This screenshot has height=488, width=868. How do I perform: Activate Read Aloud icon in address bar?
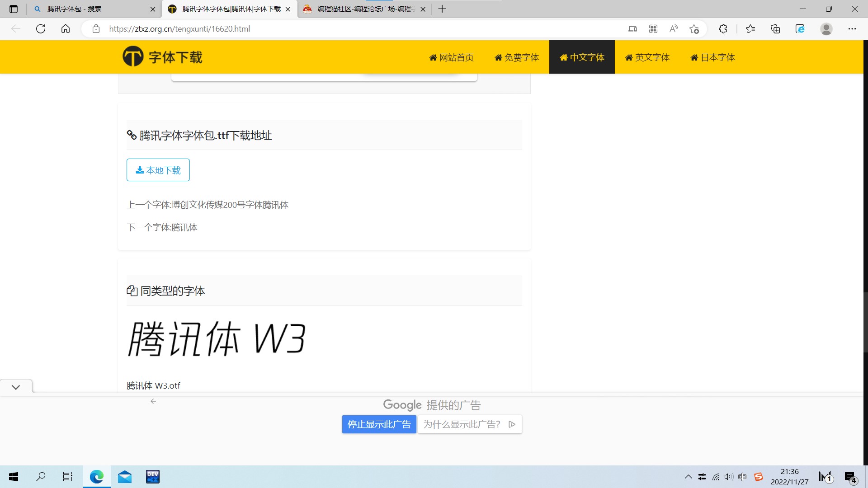674,29
